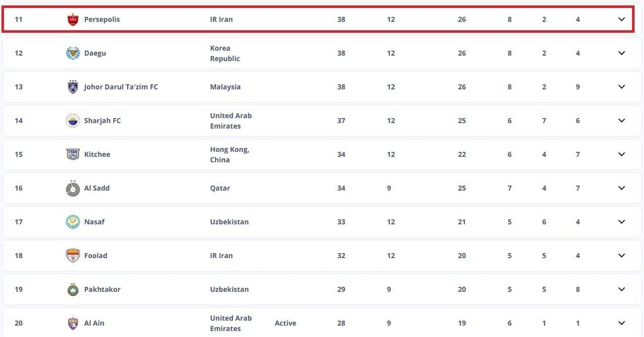Click the Pakhtakor club crest
Screen dimensions: 644x337
(72, 290)
